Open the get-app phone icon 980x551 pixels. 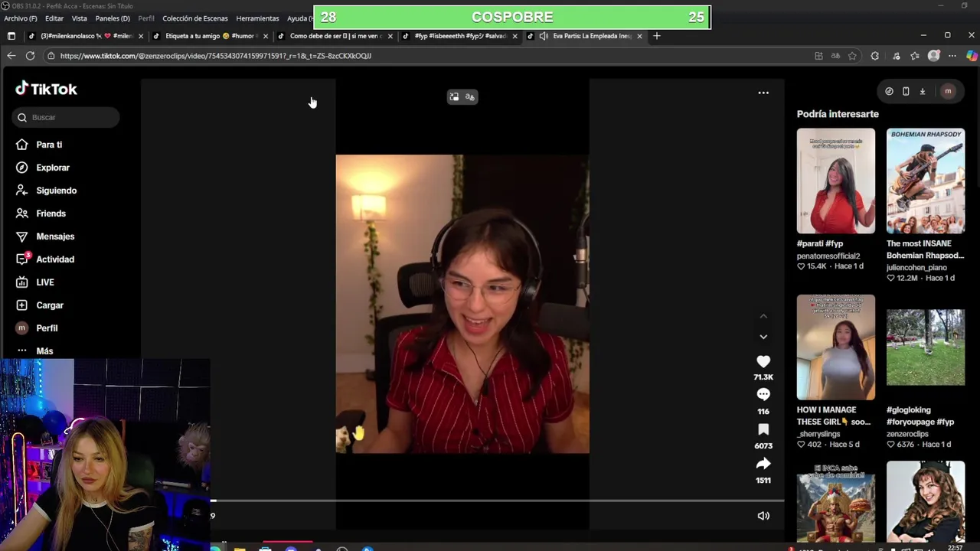point(906,91)
